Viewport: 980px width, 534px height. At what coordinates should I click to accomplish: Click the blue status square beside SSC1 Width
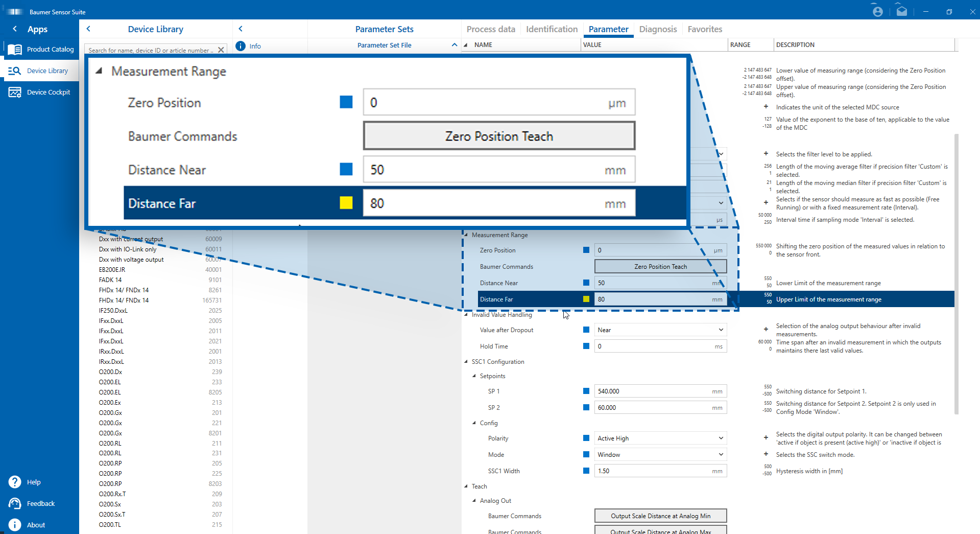coord(586,471)
